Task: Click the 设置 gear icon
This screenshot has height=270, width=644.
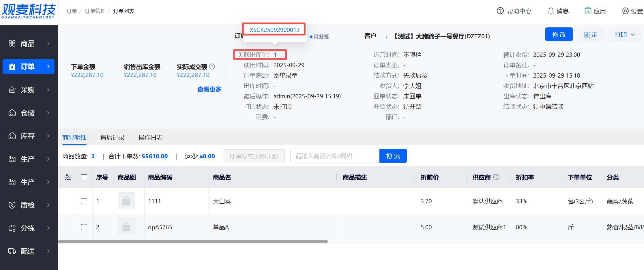Action: click(x=625, y=11)
